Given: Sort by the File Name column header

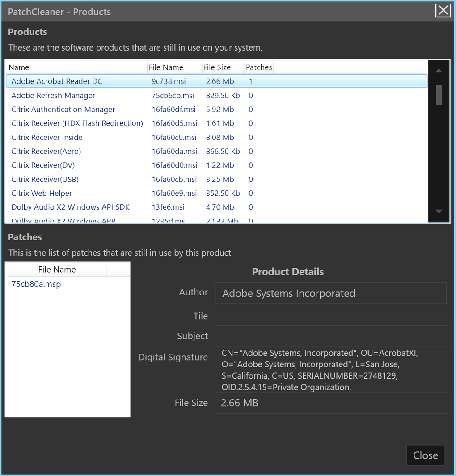Looking at the screenshot, I should (x=174, y=67).
